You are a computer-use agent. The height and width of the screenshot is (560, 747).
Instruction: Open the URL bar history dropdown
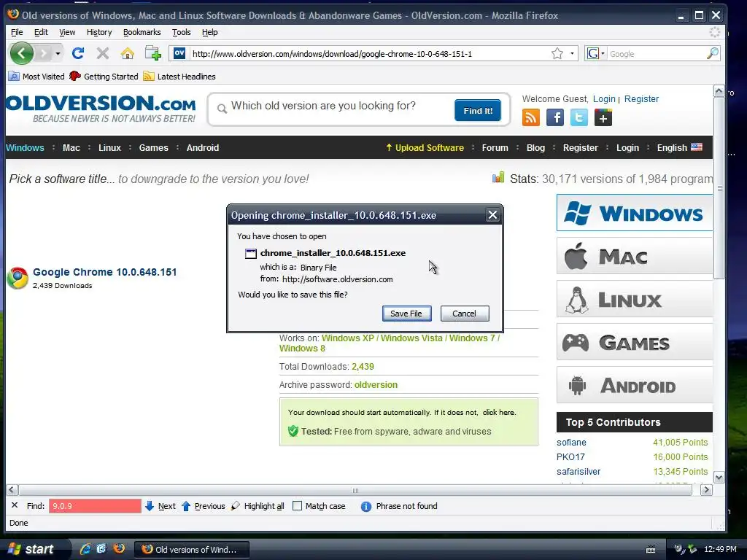click(x=572, y=53)
